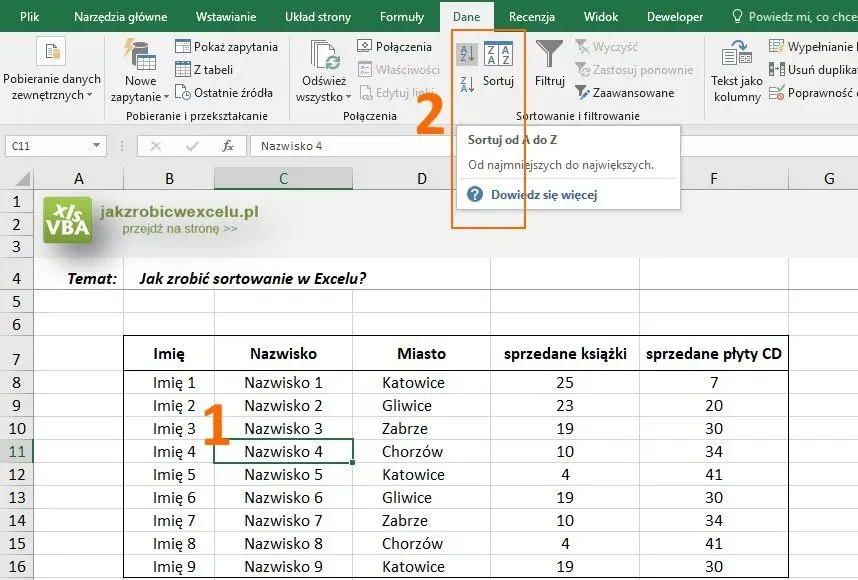Viewport: 858px width, 580px height.
Task: Open the Plik tab
Action: (29, 16)
